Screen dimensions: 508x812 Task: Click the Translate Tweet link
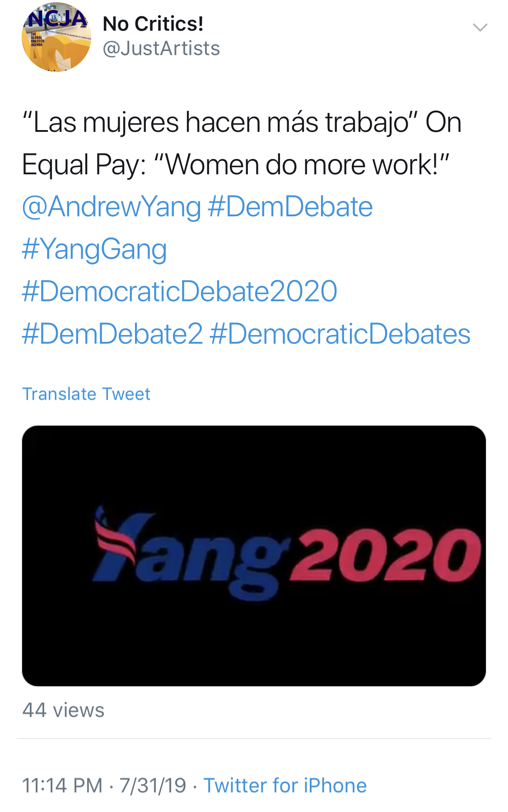(86, 394)
